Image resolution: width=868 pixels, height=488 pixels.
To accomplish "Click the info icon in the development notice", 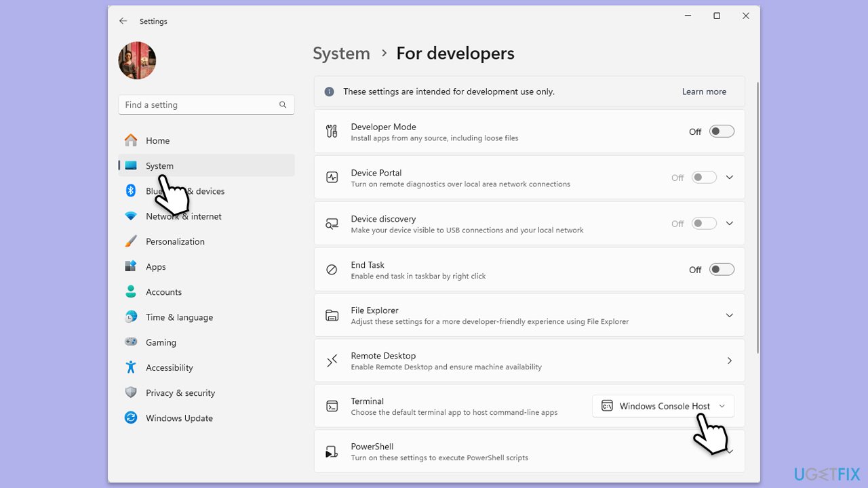I will tap(330, 91).
